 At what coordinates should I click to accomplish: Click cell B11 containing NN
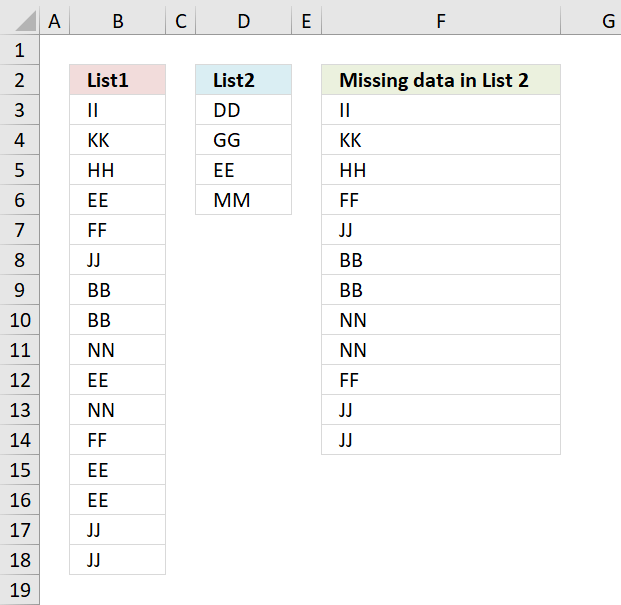coord(118,350)
